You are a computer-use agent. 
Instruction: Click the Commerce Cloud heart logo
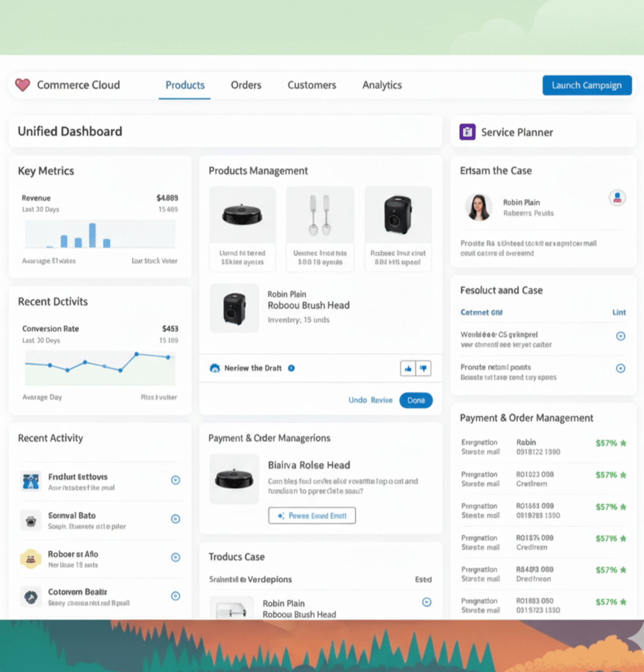coord(22,85)
